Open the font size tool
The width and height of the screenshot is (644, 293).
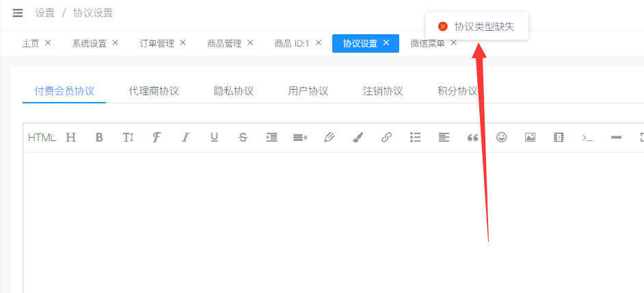[x=128, y=138]
